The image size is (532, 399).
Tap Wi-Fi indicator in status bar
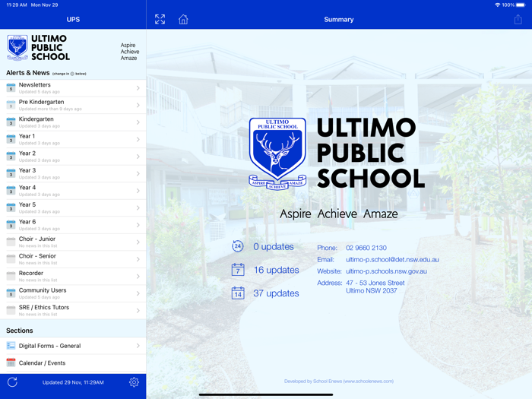click(x=498, y=5)
